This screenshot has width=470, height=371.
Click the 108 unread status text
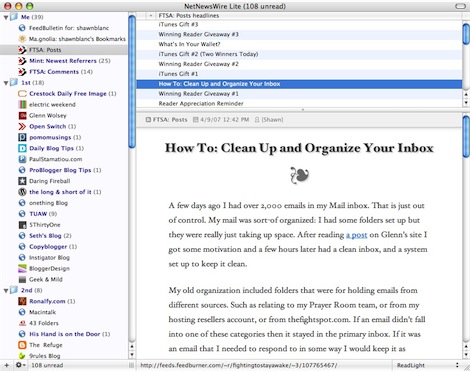coord(47,365)
